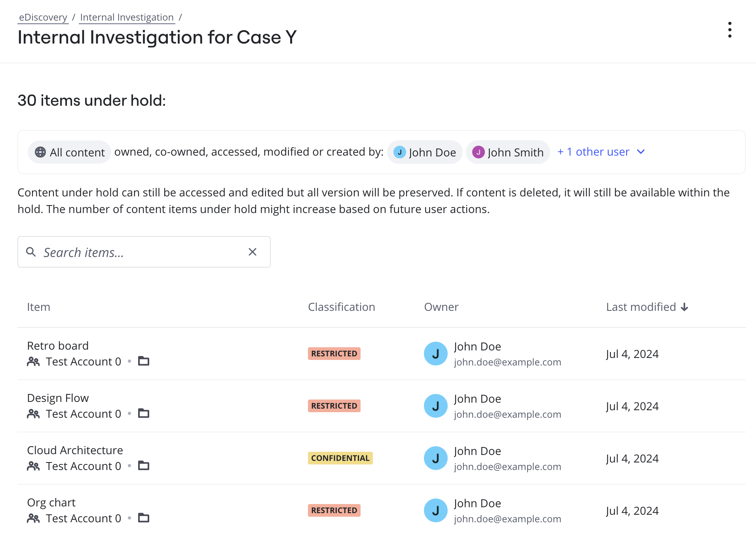
Task: Clear the search field with X icon
Action: pyautogui.click(x=253, y=252)
